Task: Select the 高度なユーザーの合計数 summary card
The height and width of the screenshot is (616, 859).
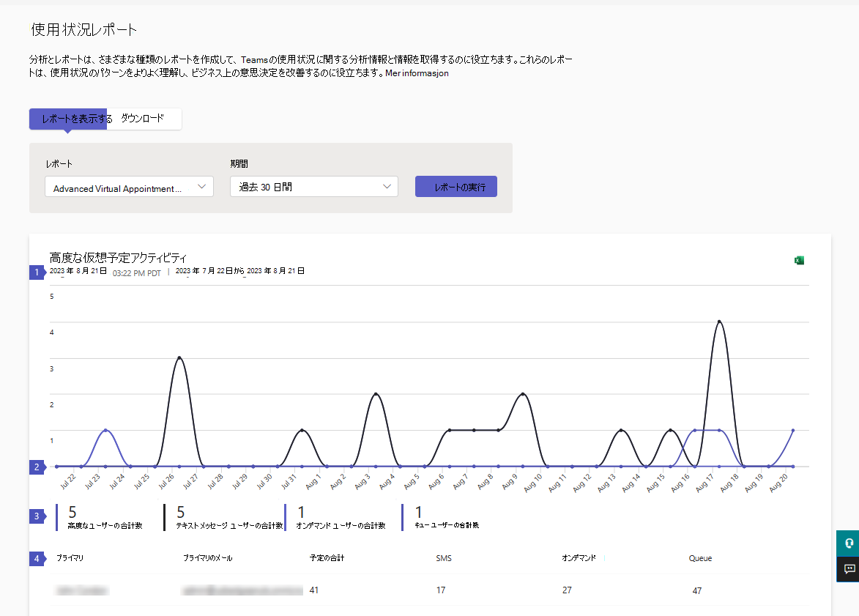Action: tap(105, 517)
